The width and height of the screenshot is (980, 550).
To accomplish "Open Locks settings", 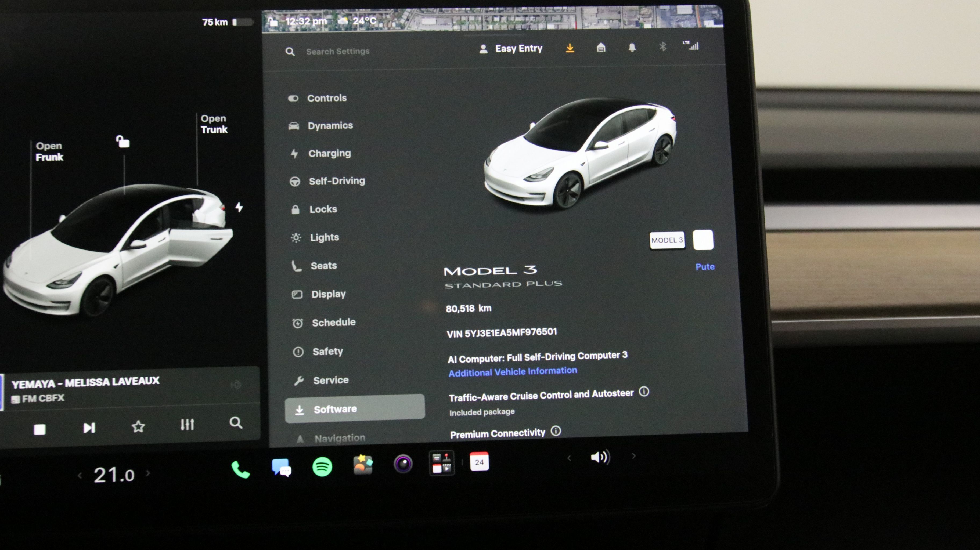I will point(314,209).
